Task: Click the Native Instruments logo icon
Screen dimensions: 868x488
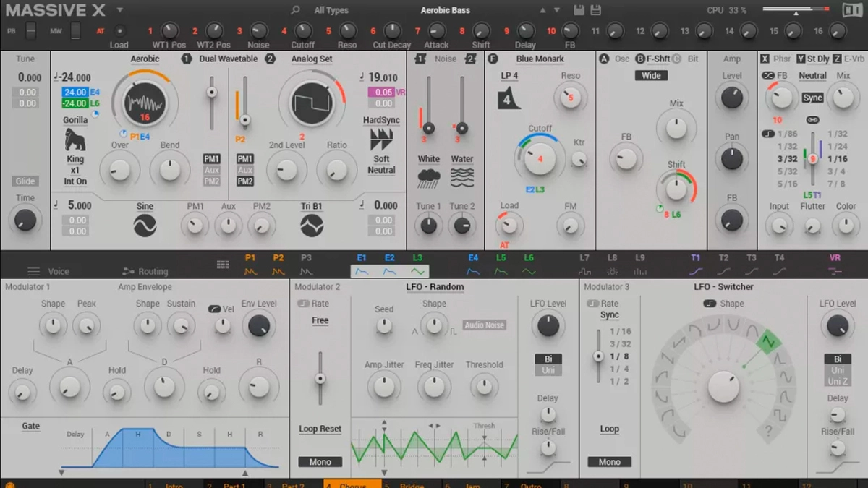Action: (852, 10)
